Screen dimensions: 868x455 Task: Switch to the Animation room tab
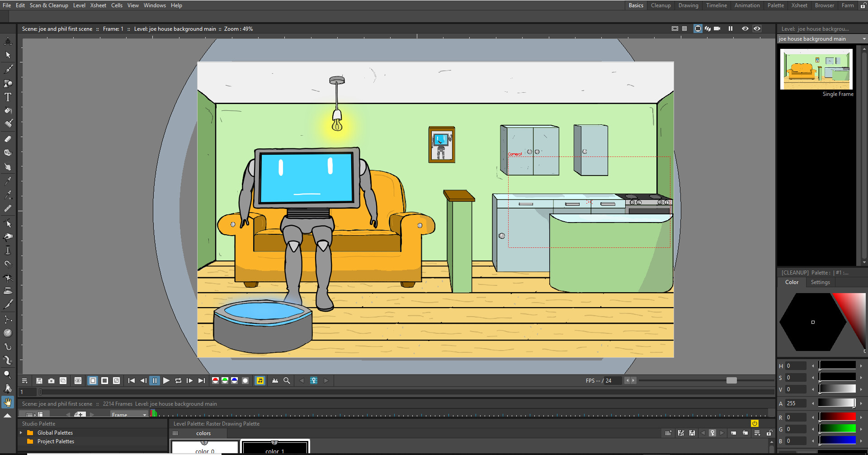[x=747, y=5]
